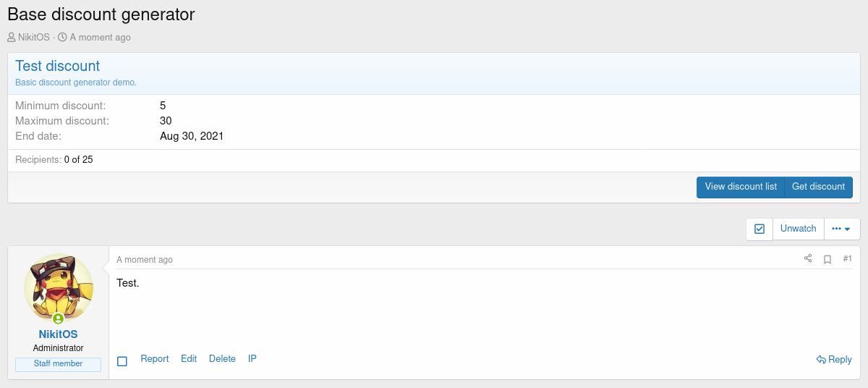Open the Test discount title link

tap(58, 66)
